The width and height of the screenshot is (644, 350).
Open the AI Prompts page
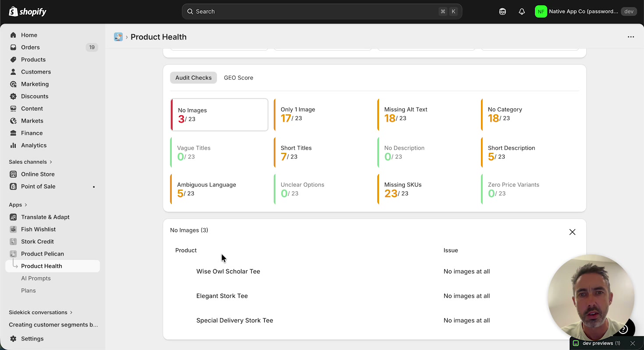pyautogui.click(x=36, y=278)
